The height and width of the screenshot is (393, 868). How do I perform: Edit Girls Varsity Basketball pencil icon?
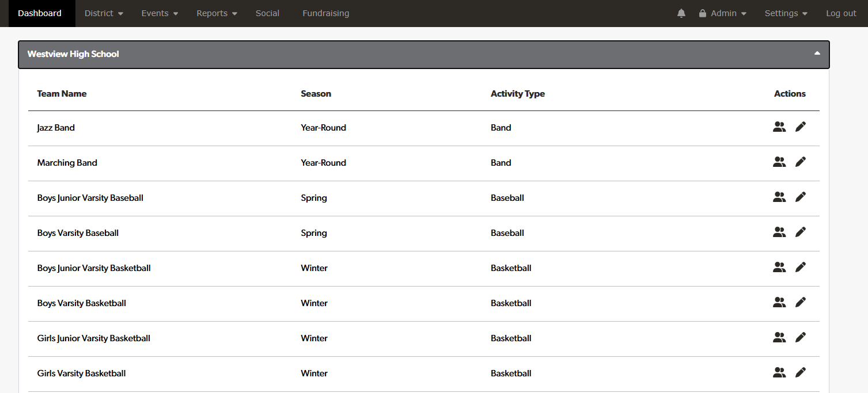coord(800,373)
